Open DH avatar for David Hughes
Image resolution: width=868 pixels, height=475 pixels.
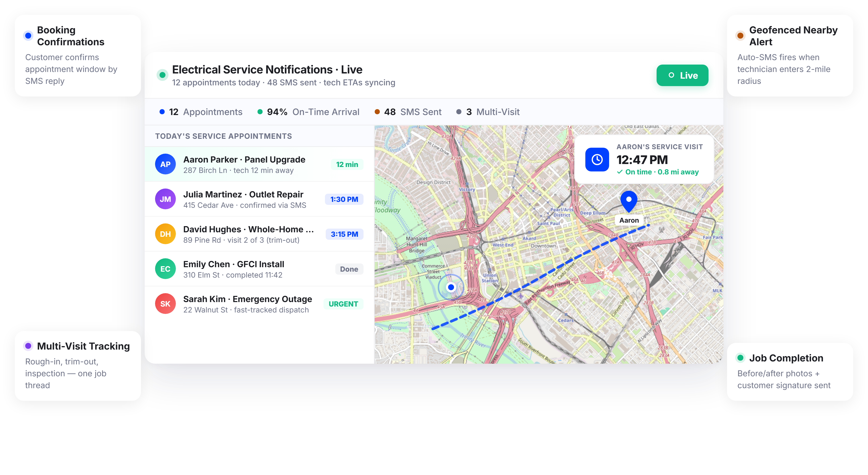click(165, 234)
